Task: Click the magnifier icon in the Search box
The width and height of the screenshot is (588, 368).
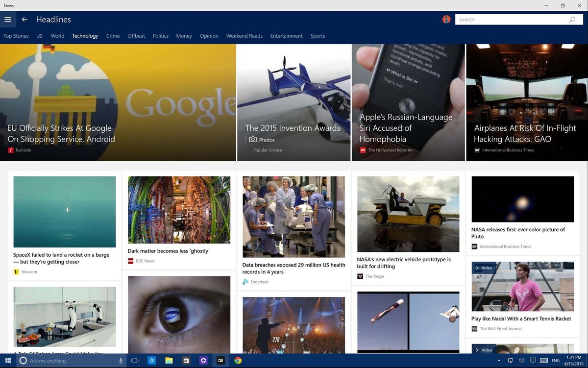Action: (x=572, y=19)
